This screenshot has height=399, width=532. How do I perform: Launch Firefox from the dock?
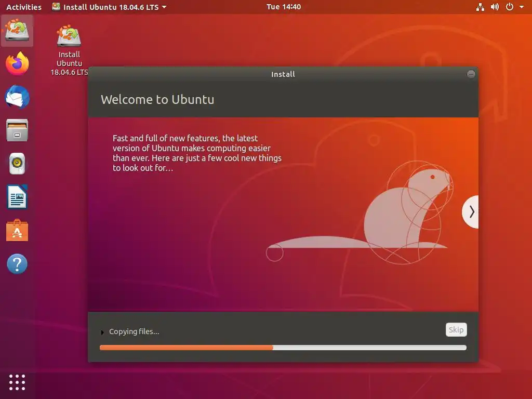pos(17,63)
